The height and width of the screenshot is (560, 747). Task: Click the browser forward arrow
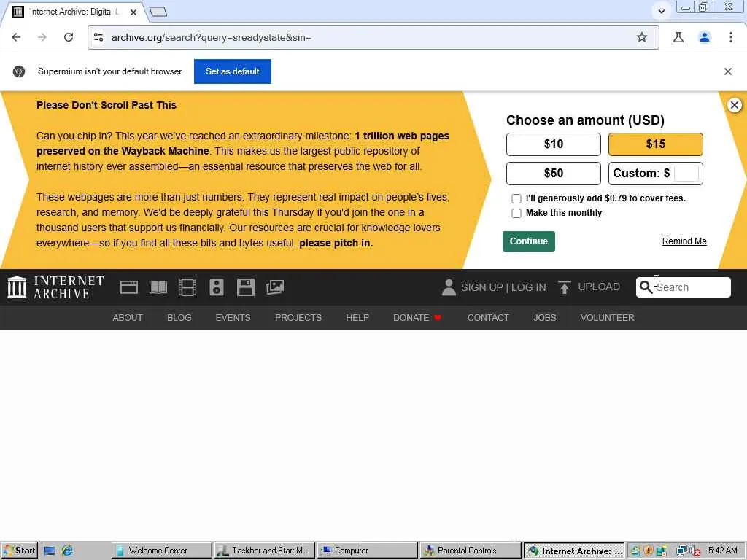42,37
